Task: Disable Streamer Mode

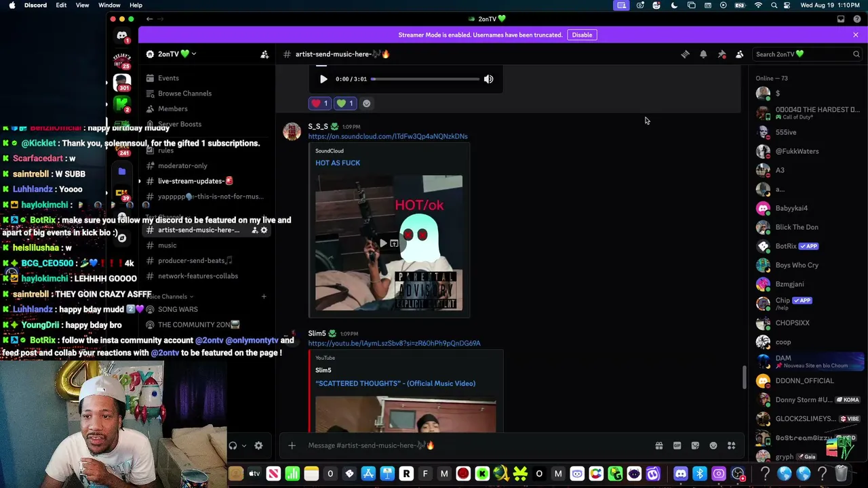Action: pos(582,35)
